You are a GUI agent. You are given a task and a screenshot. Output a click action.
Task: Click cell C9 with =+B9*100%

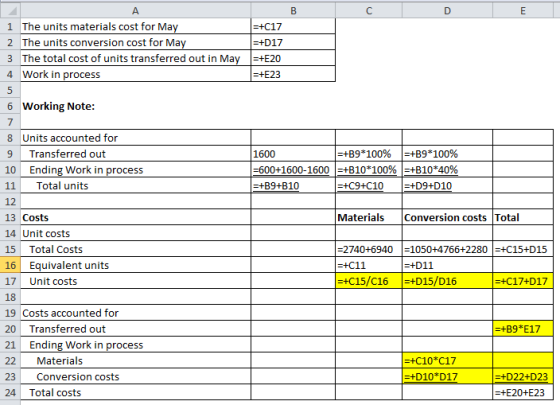[x=369, y=154]
